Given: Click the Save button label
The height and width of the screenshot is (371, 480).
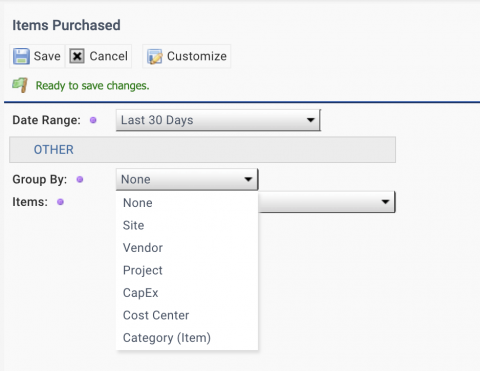Looking at the screenshot, I should (x=47, y=56).
